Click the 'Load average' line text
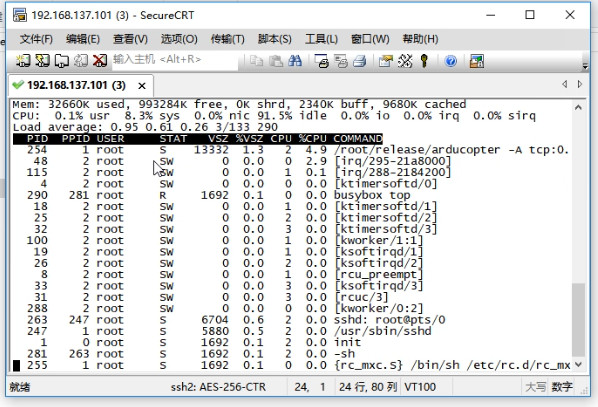The height and width of the screenshot is (407, 598). [x=145, y=127]
